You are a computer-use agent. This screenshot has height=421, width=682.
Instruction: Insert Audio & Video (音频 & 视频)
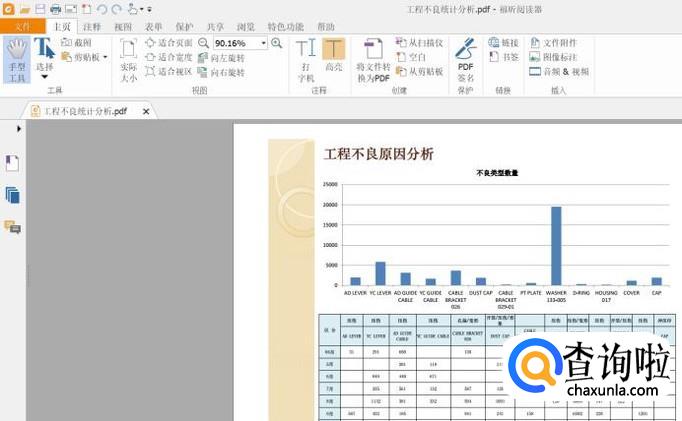[x=559, y=71]
